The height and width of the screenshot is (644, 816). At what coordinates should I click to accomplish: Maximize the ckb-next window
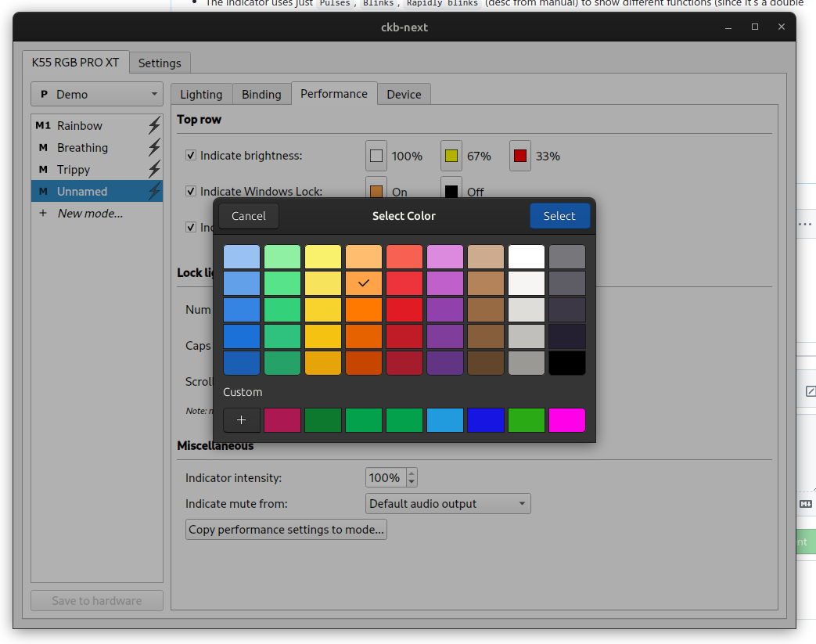click(755, 27)
